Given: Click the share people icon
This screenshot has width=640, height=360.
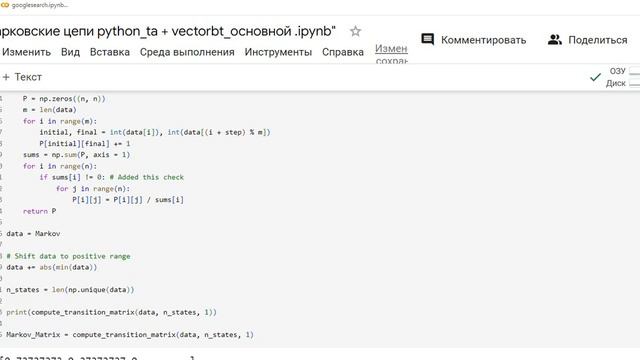Looking at the screenshot, I should point(555,40).
